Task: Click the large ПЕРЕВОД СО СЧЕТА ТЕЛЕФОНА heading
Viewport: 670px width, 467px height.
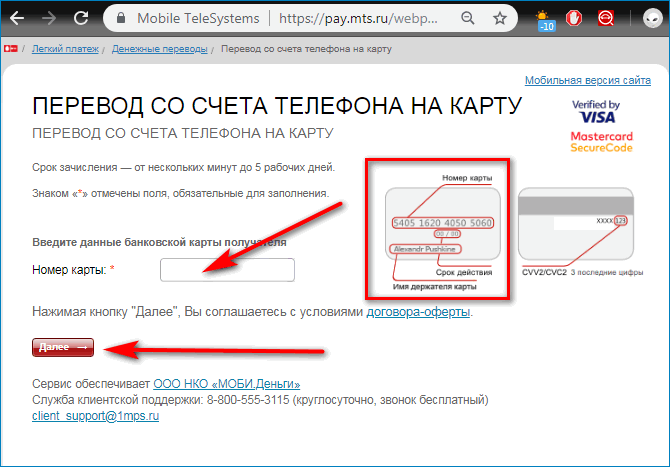Action: (277, 106)
